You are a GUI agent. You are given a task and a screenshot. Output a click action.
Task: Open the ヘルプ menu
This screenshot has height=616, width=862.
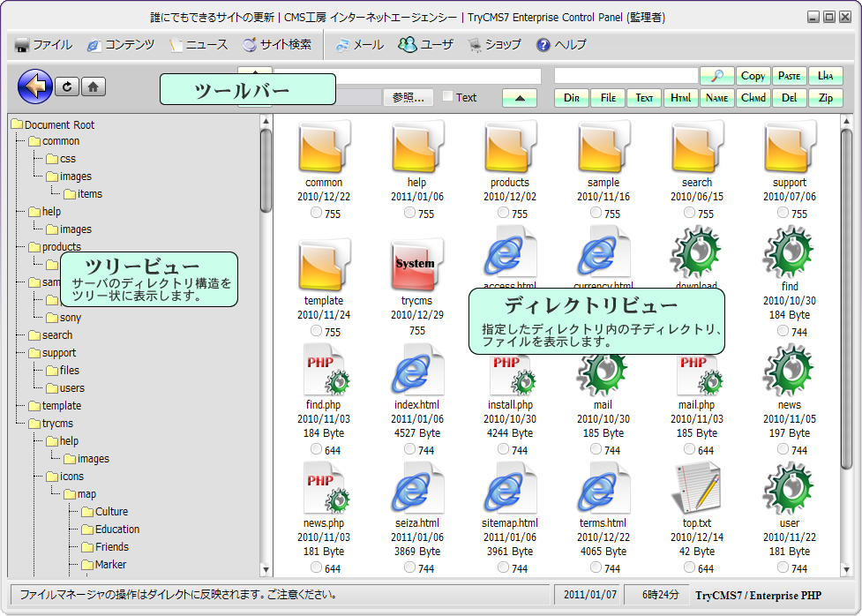click(x=561, y=44)
